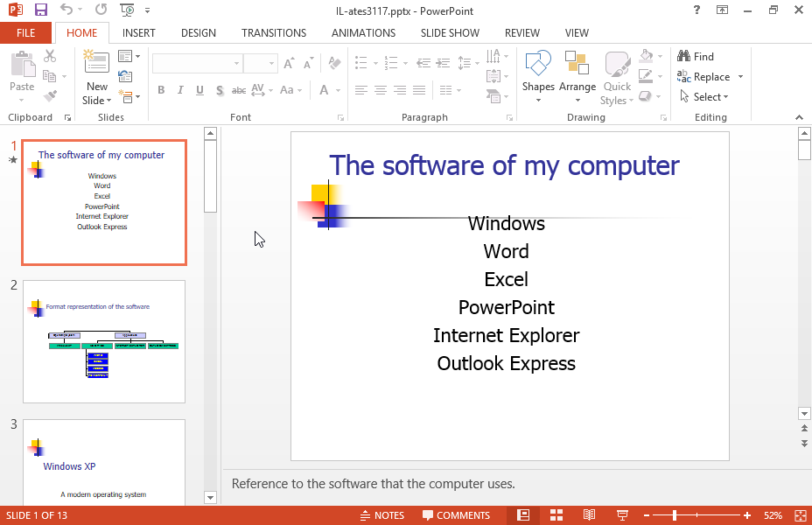This screenshot has width=812, height=525.
Task: Align text to the left
Action: pyautogui.click(x=361, y=90)
